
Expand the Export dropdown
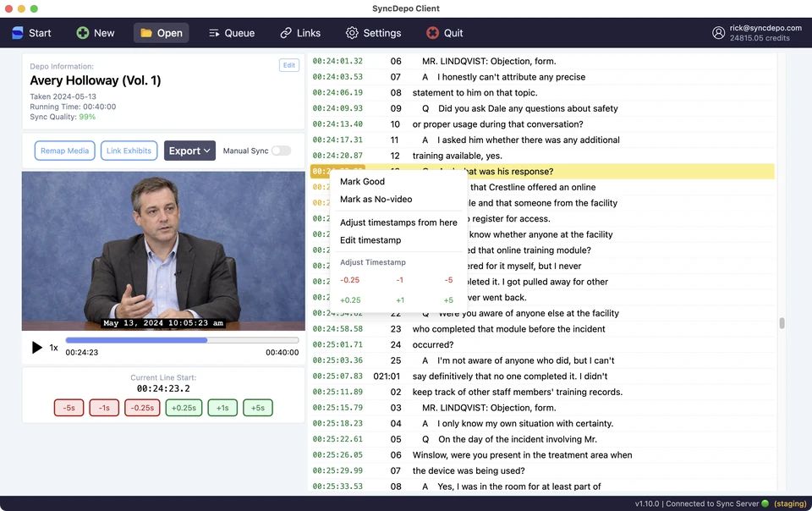[189, 151]
